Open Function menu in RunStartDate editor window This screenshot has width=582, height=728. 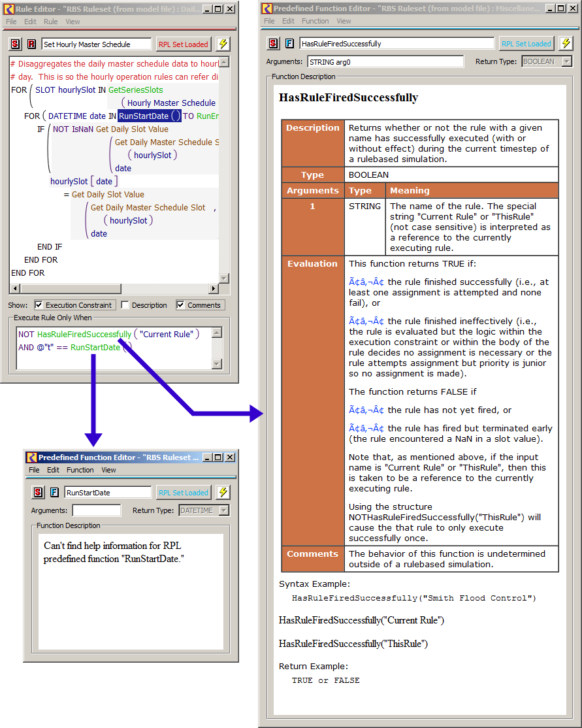pyautogui.click(x=80, y=470)
